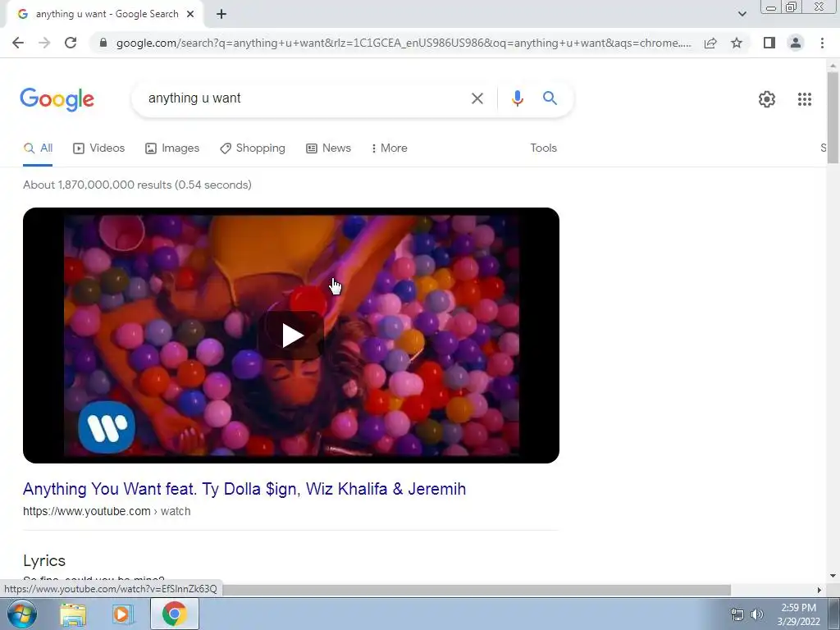Click the padlock site info icon
Screen dimensions: 840x630
103,43
